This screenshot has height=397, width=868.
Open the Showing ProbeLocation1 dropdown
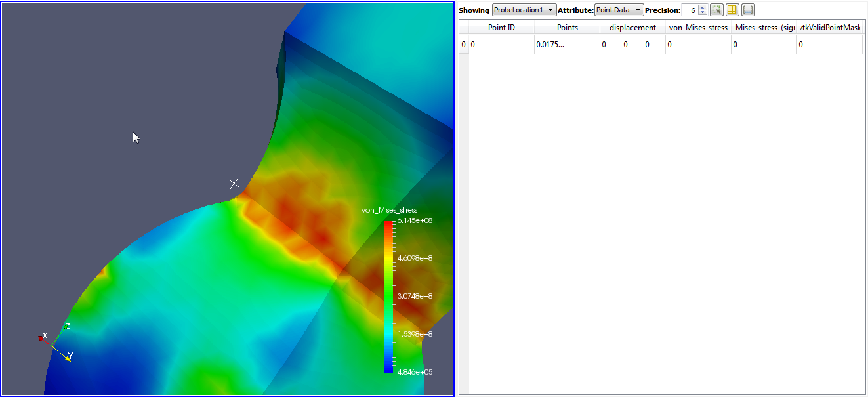pyautogui.click(x=524, y=10)
